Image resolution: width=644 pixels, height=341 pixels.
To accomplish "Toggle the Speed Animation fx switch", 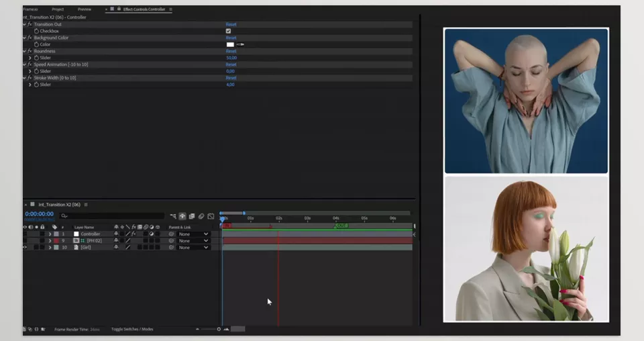I will tap(30, 64).
